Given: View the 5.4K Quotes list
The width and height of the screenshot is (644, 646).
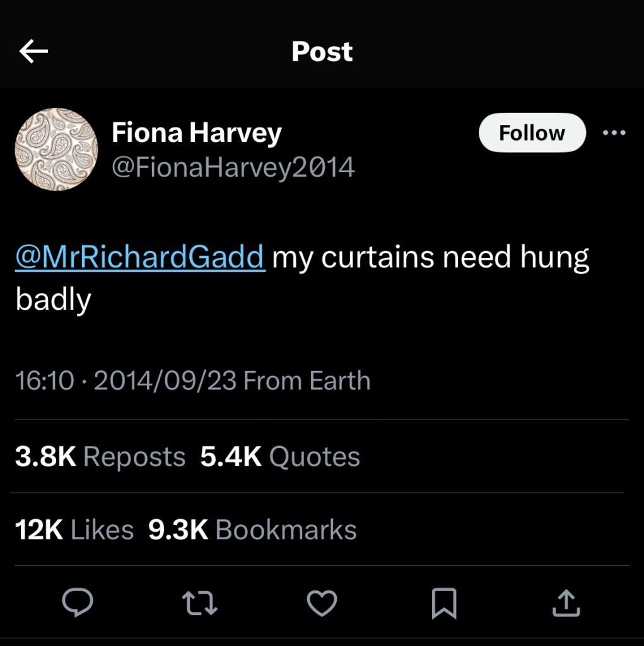Looking at the screenshot, I should [x=280, y=457].
